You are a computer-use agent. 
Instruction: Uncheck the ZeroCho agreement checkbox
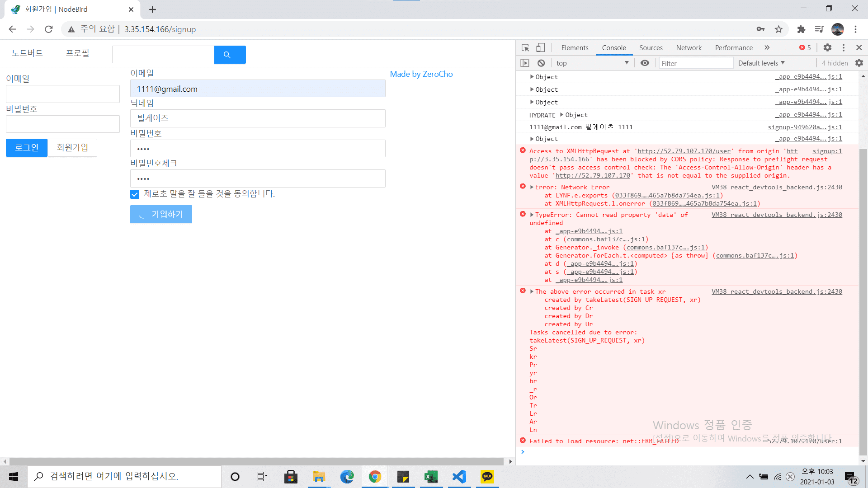135,194
